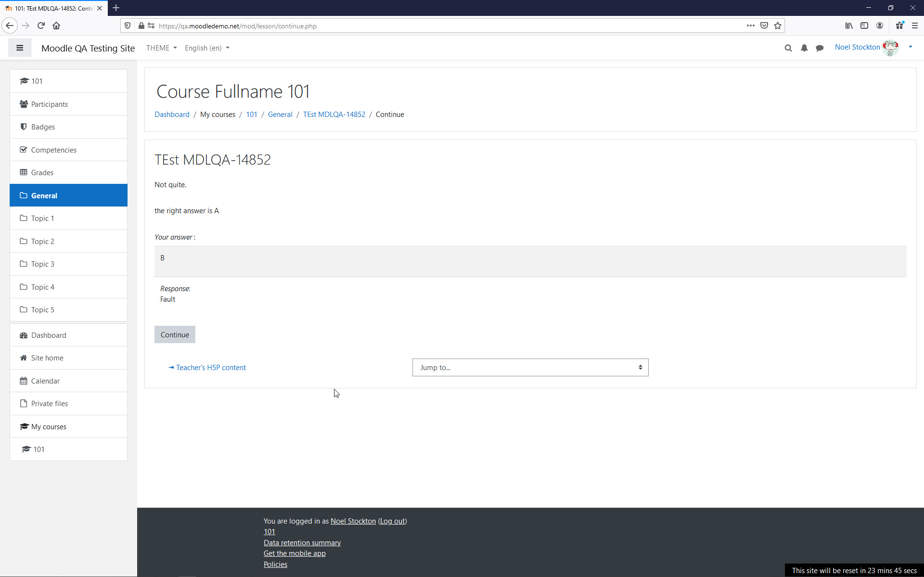Image resolution: width=924 pixels, height=577 pixels.
Task: Open Teacher's H5P content previous activity link
Action: tap(207, 367)
